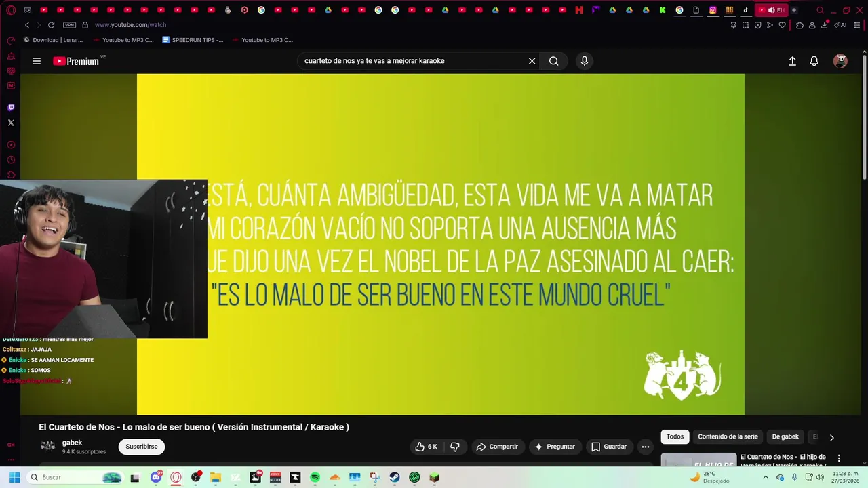Dislike the karaoke video
The image size is (868, 488).
tap(455, 447)
